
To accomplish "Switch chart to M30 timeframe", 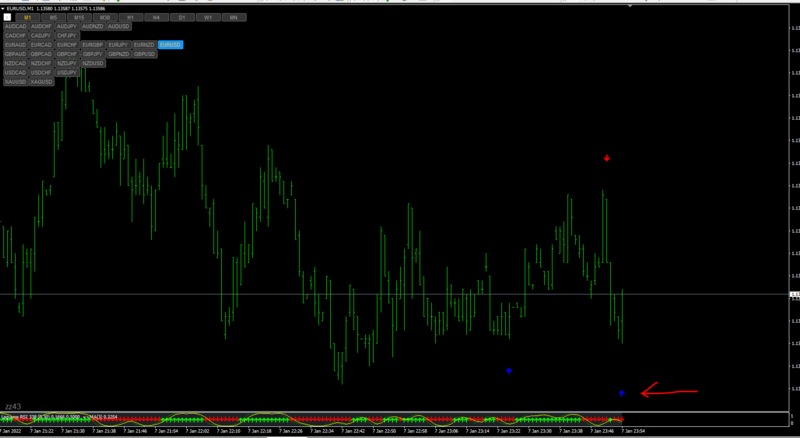I will [105, 17].
